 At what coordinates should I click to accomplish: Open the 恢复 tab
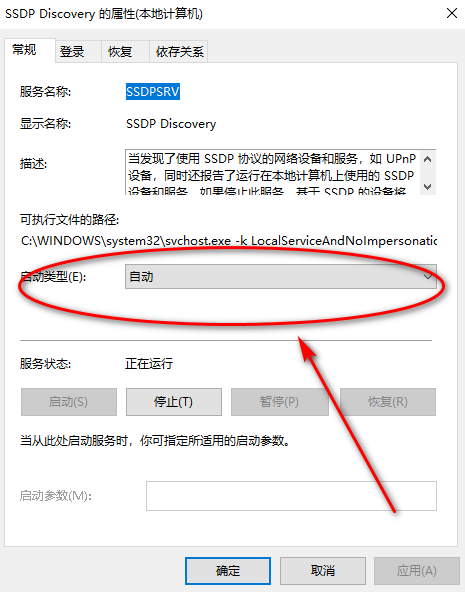click(120, 52)
